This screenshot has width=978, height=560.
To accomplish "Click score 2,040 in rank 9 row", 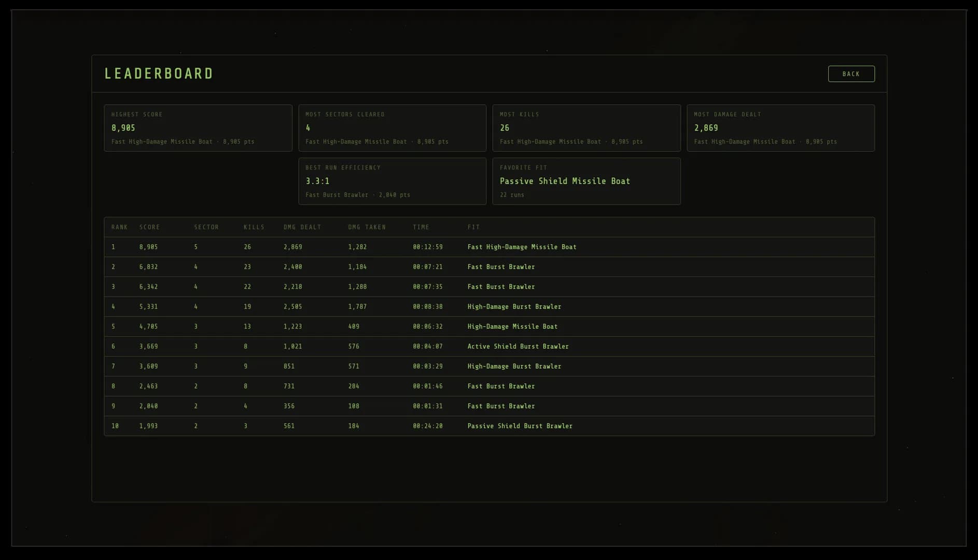I will click(148, 406).
